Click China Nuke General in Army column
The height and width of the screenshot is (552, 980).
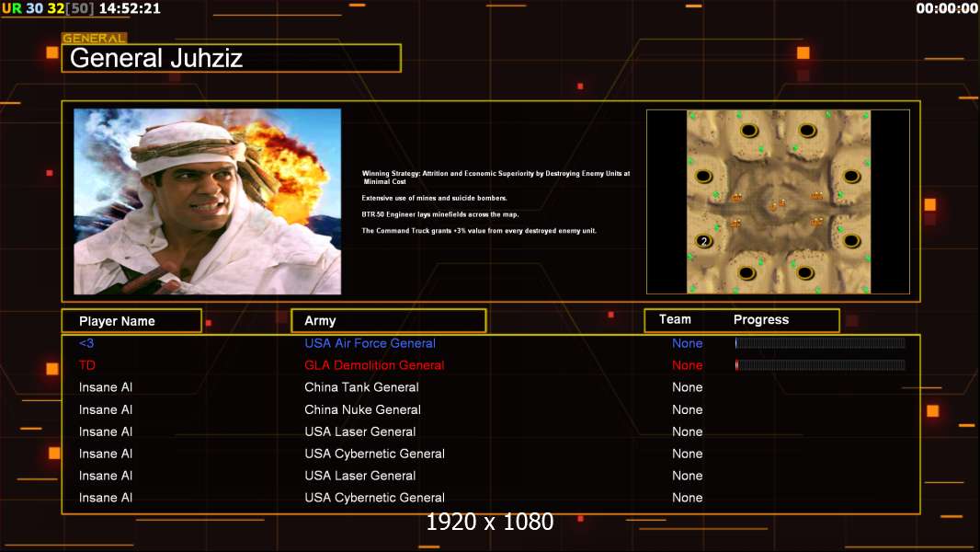point(362,409)
